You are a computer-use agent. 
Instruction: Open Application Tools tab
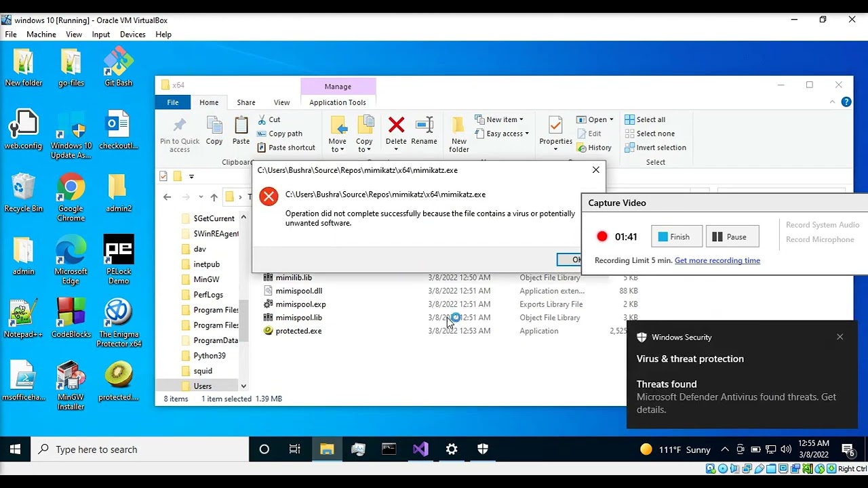(x=338, y=102)
